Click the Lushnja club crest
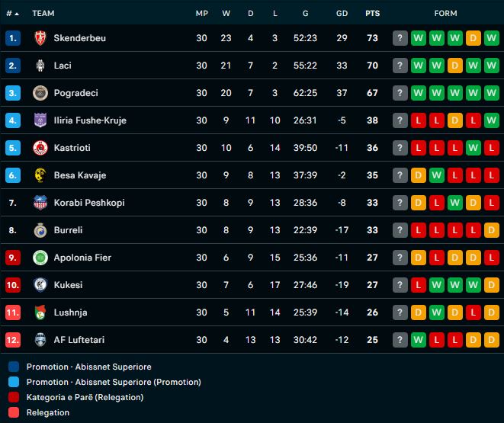Screen dimensions: 504x423 click(x=40, y=312)
